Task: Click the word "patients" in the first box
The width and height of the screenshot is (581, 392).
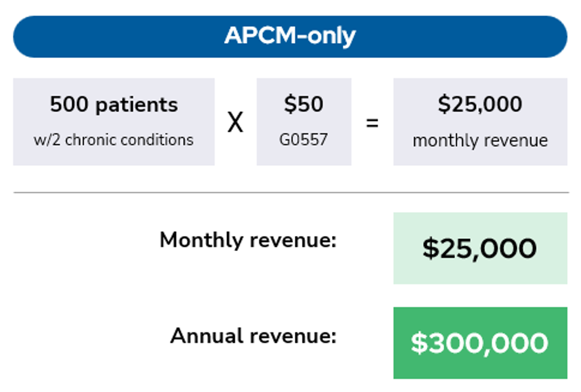Action: (136, 104)
